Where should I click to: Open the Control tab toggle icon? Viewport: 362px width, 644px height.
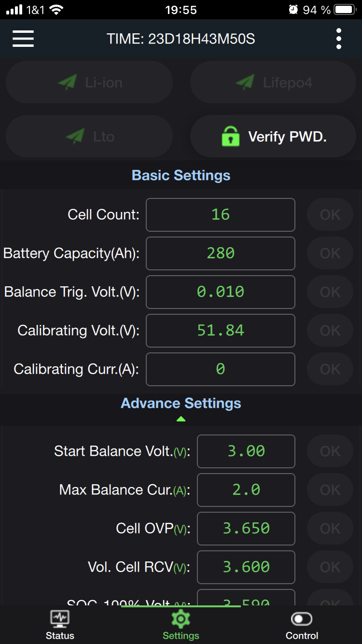pyautogui.click(x=302, y=618)
